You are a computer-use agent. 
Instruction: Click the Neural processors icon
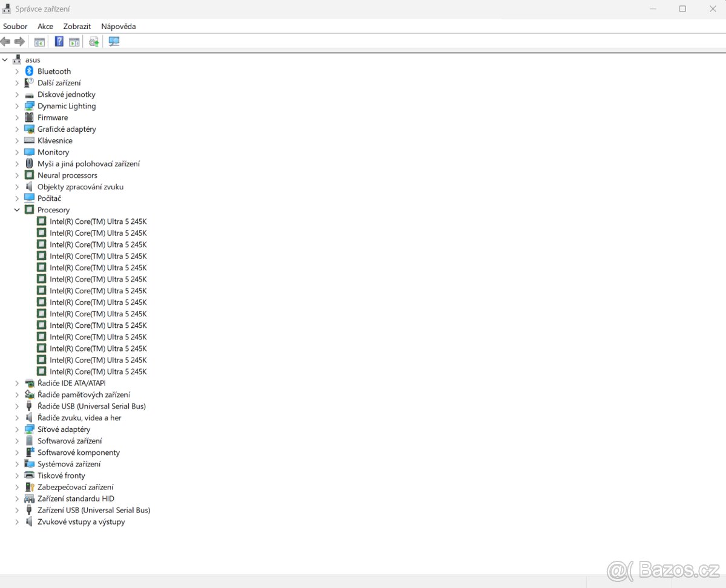(x=29, y=175)
